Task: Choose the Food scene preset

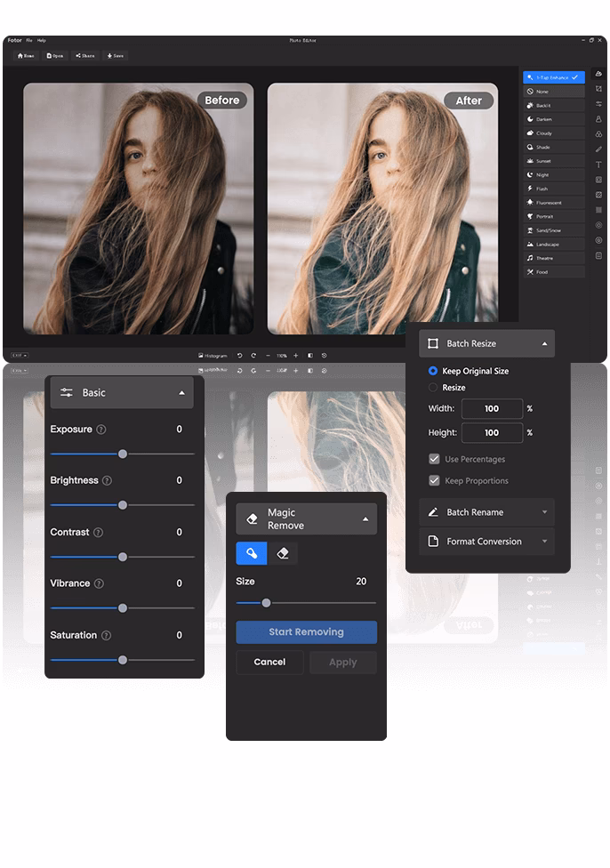Action: coord(554,271)
